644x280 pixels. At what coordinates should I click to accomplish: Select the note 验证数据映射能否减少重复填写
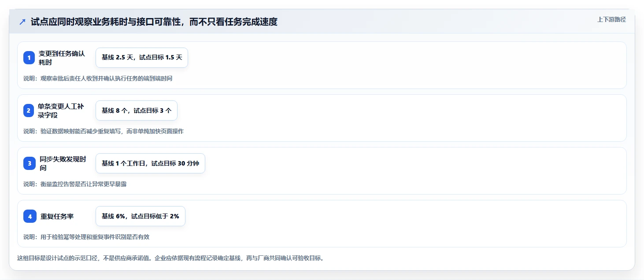point(104,131)
